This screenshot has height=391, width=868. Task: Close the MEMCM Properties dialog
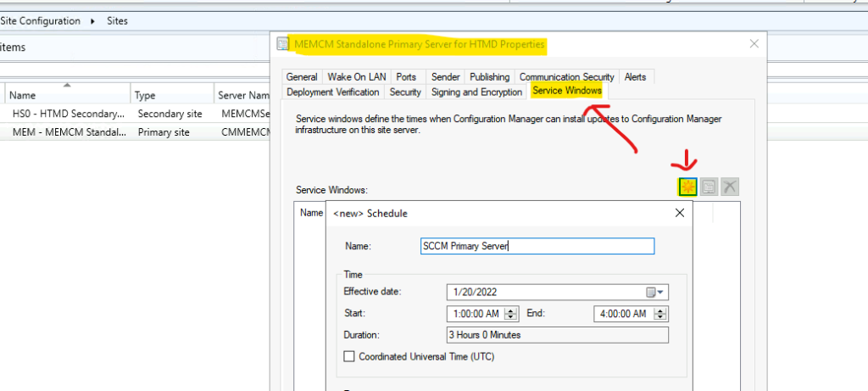(x=754, y=44)
